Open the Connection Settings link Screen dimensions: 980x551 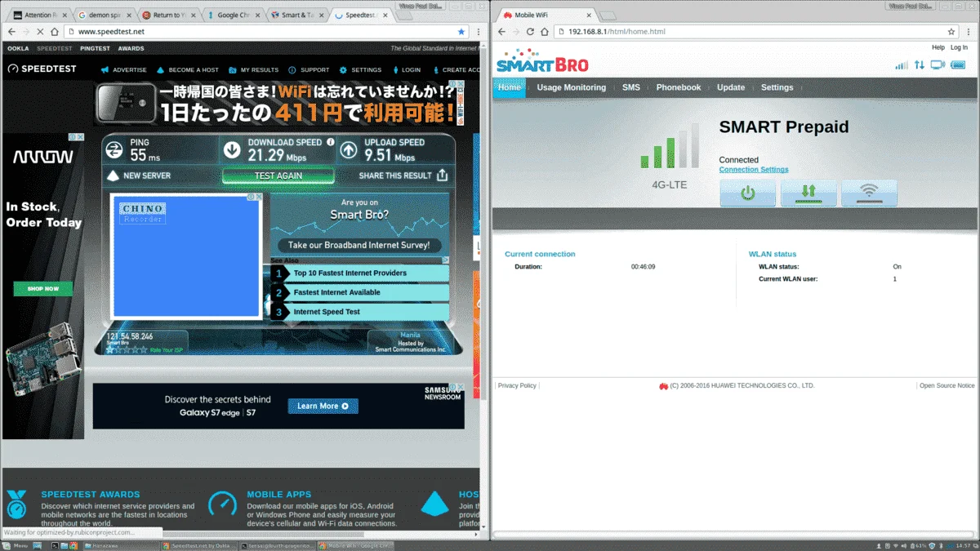754,170
